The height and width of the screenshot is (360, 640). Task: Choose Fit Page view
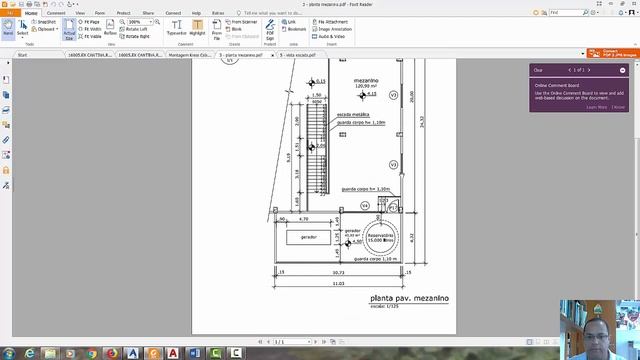pyautogui.click(x=89, y=22)
